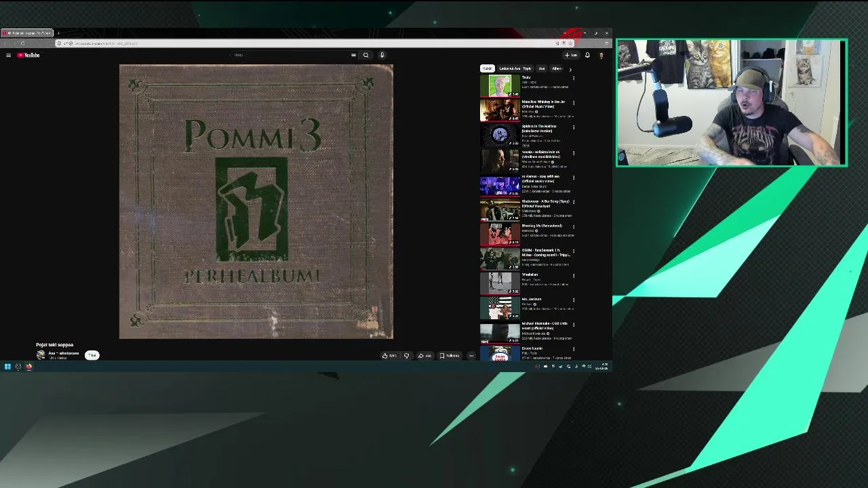Subscribe with the Tilaa button
Screen dimensions: 868x488
pyautogui.click(x=92, y=355)
